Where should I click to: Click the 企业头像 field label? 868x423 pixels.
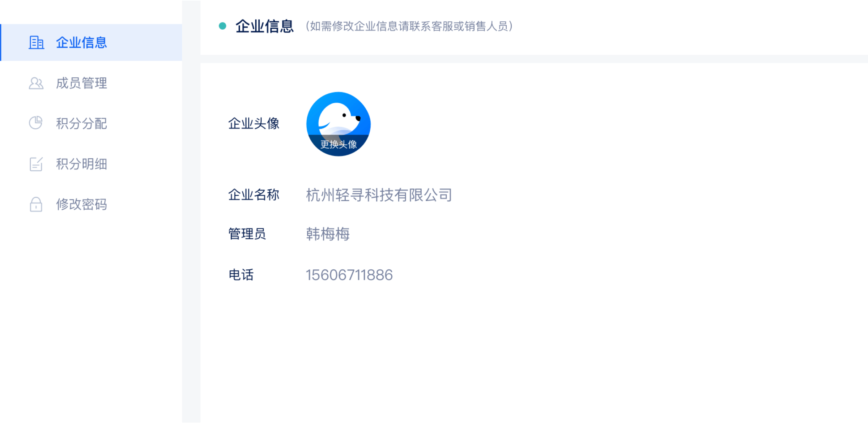[x=254, y=124]
